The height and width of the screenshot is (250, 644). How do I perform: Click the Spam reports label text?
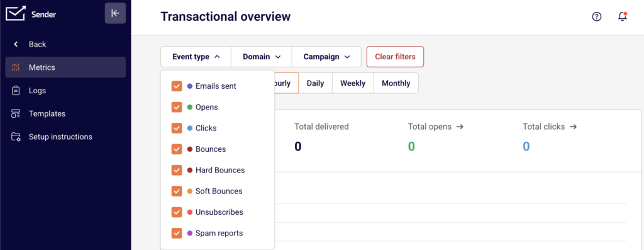tap(219, 233)
